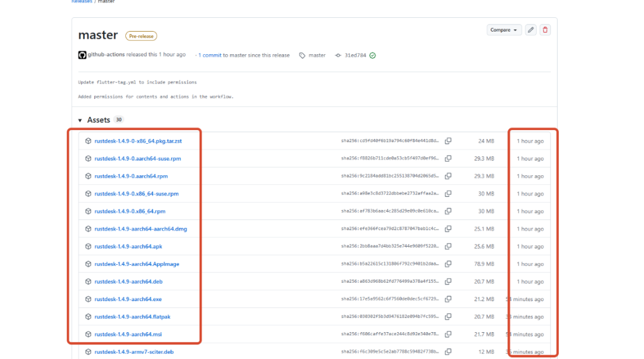Copy SHA256 of 0.x86_64.rpm asset
The height and width of the screenshot is (359, 644).
point(448,212)
